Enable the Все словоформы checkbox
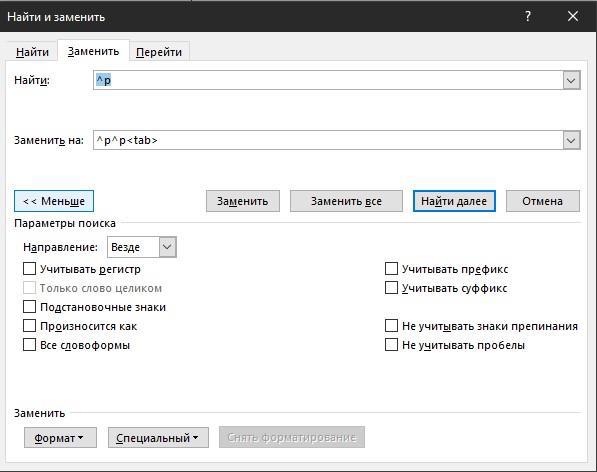This screenshot has width=597, height=472. tap(29, 345)
